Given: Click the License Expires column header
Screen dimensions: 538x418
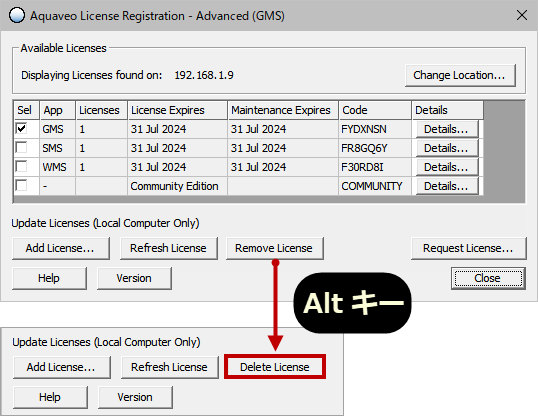Looking at the screenshot, I should (x=177, y=110).
